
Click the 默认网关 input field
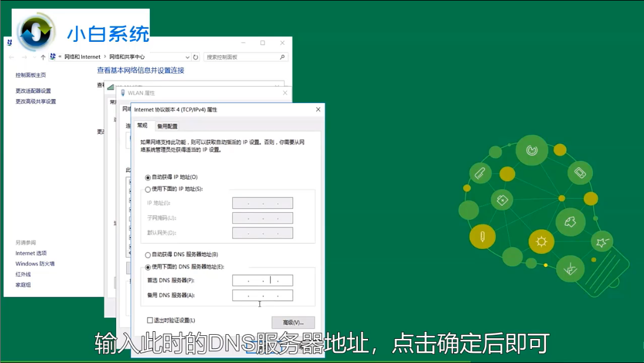[262, 233]
